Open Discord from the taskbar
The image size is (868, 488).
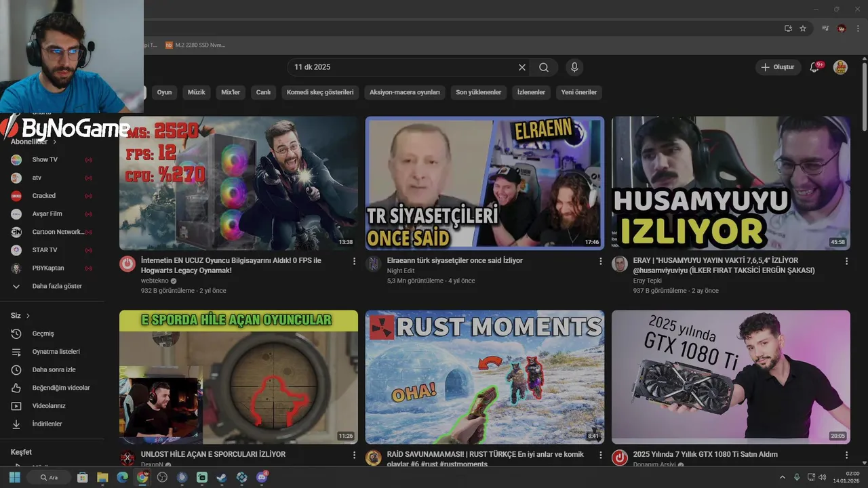262,477
